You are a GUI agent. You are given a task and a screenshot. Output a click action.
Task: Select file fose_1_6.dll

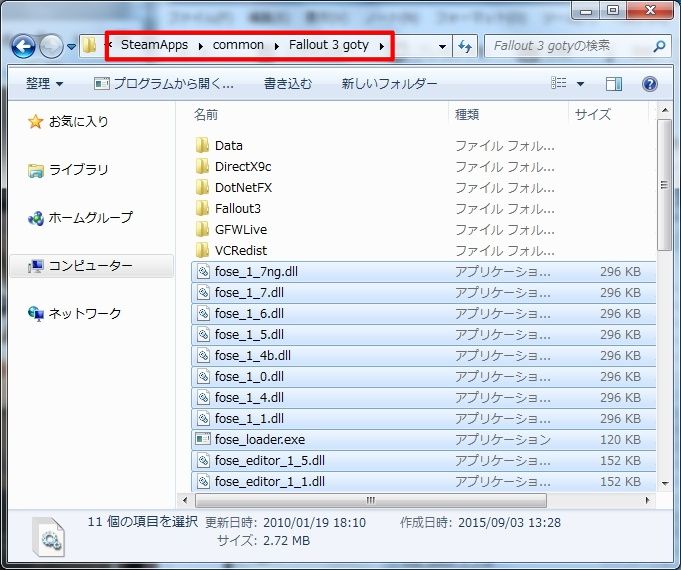pos(423,313)
